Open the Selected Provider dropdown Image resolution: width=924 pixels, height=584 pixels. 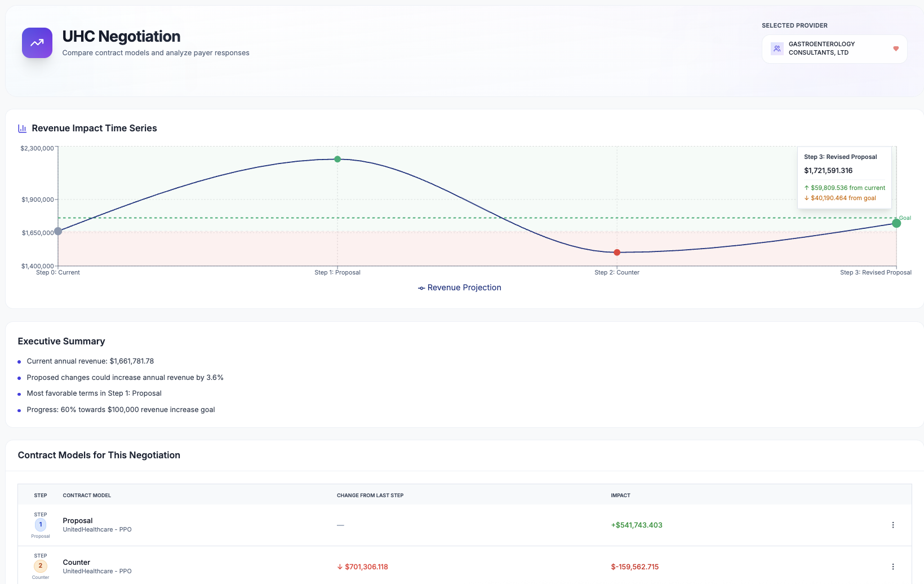tap(834, 49)
